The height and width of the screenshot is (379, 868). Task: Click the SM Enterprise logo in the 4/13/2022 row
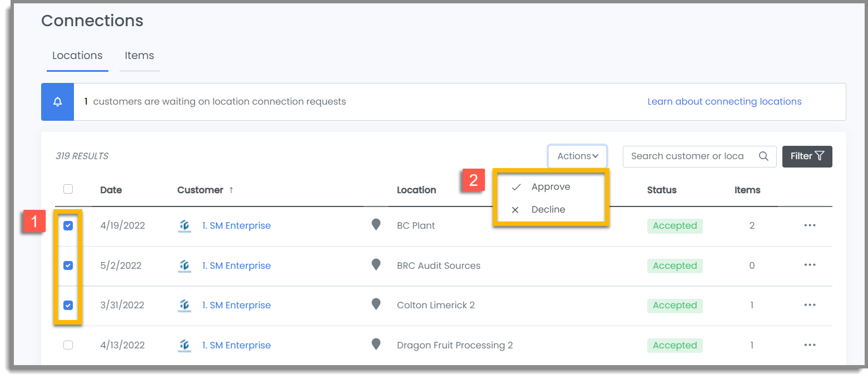(x=184, y=346)
